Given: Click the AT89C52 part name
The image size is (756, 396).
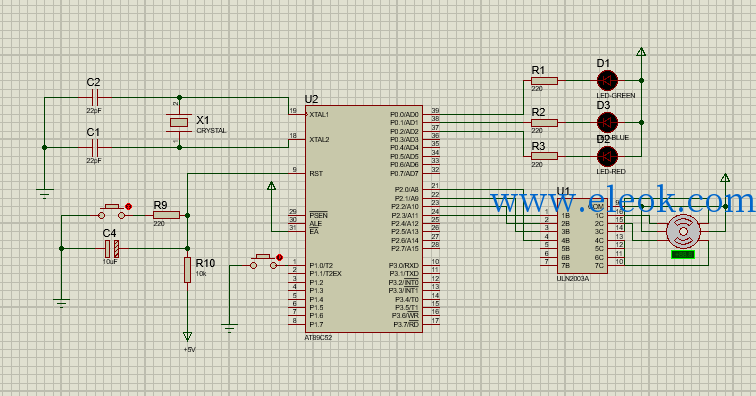Looking at the screenshot, I should click(x=318, y=338).
